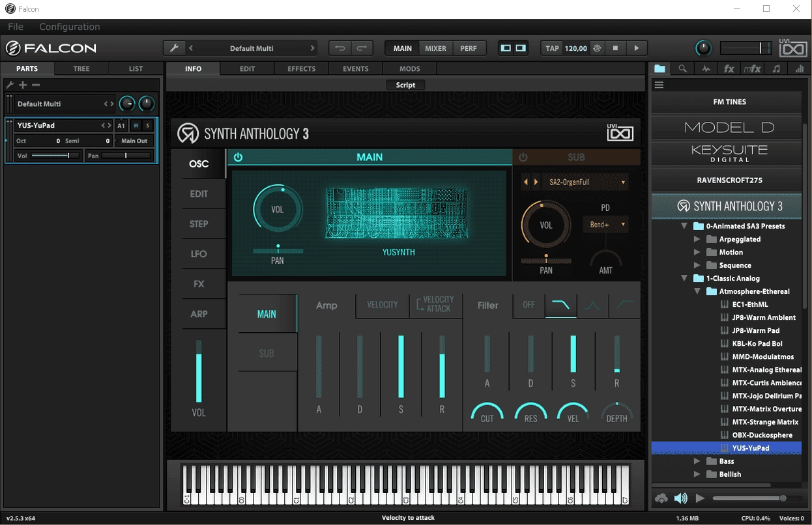Open the MIXER view

pos(435,48)
